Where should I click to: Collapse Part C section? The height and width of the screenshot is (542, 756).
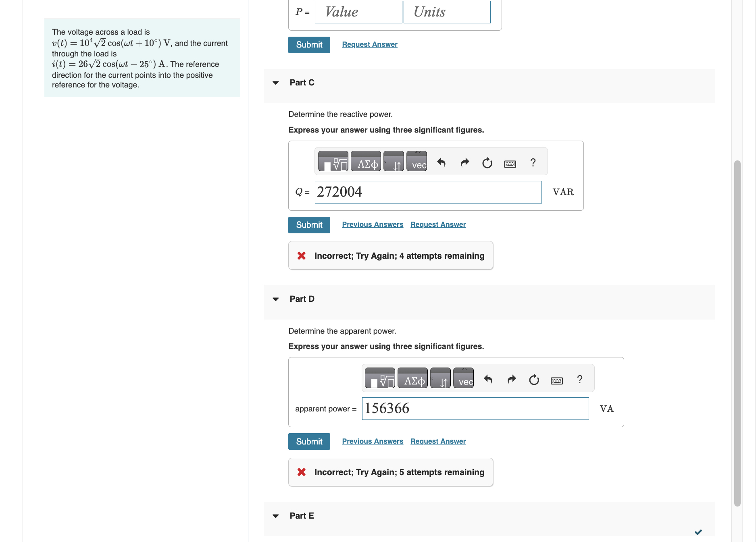tap(276, 83)
